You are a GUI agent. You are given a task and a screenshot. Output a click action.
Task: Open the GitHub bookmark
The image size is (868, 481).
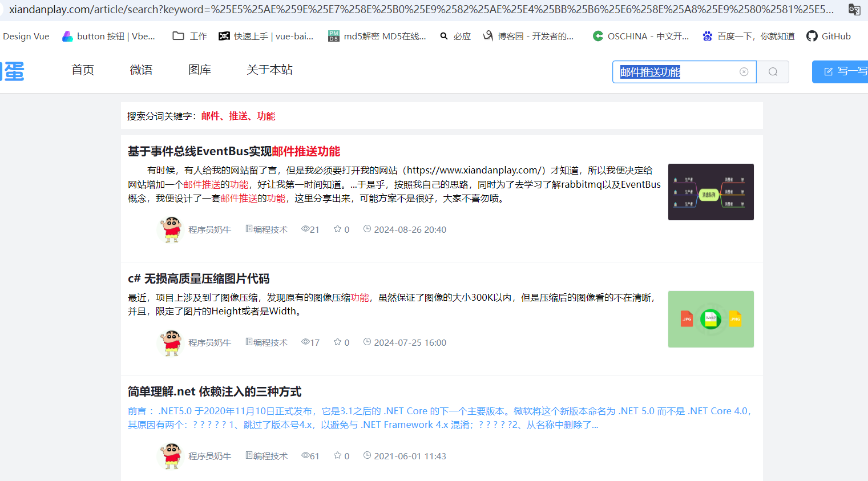(x=829, y=36)
